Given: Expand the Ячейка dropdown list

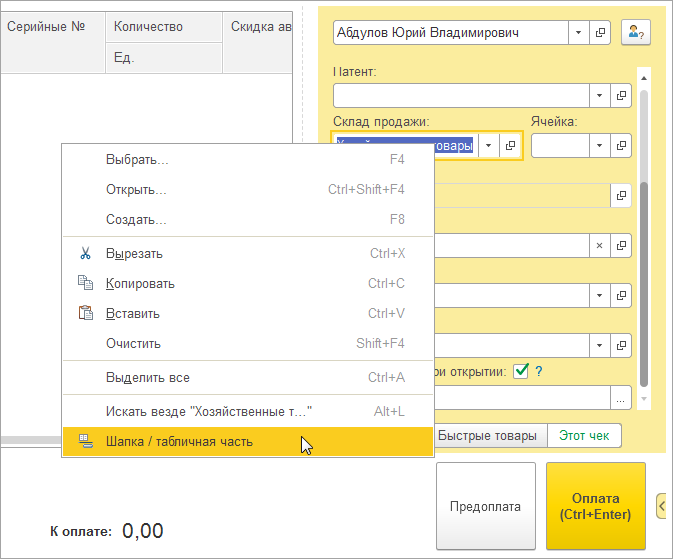Looking at the screenshot, I should tap(599, 146).
